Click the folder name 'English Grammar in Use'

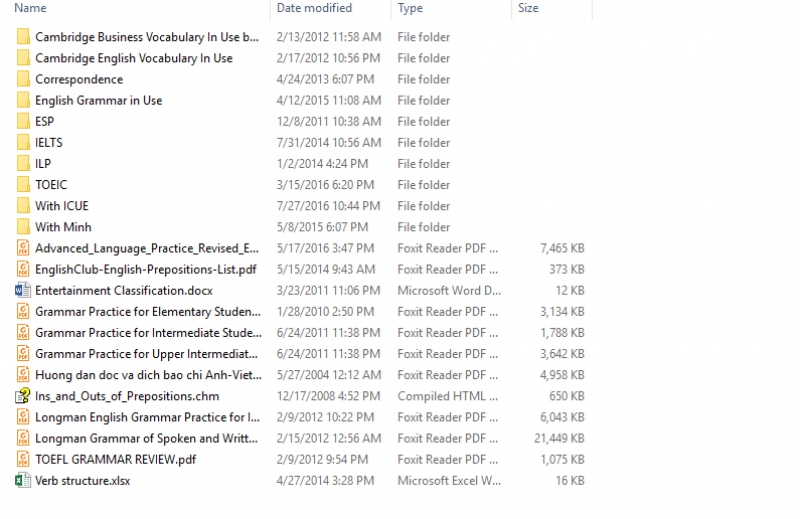pyautogui.click(x=98, y=101)
